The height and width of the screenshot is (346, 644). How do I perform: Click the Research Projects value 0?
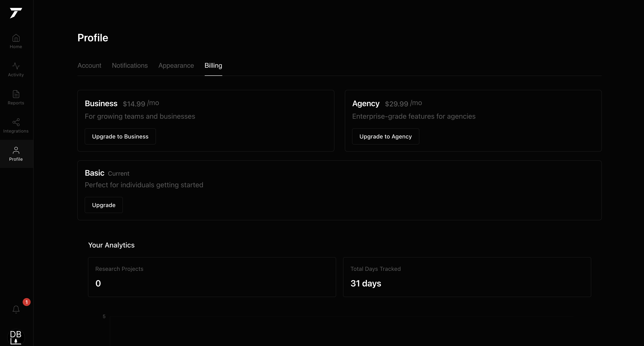click(x=98, y=283)
